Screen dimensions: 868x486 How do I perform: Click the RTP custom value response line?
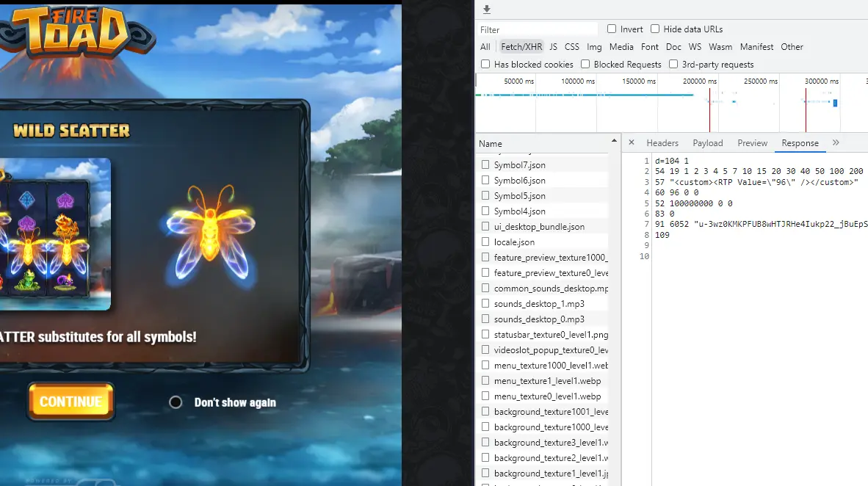pos(756,182)
